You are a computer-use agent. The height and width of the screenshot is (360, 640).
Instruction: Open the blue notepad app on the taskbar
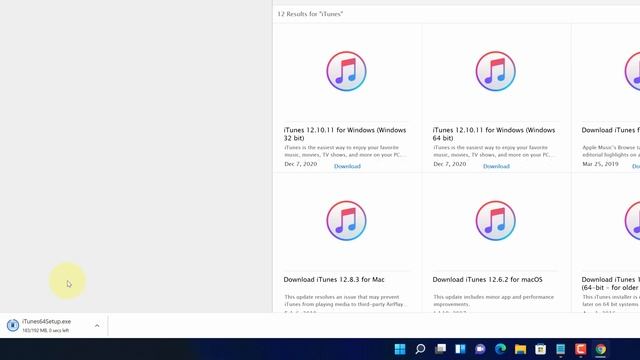pyautogui.click(x=560, y=349)
